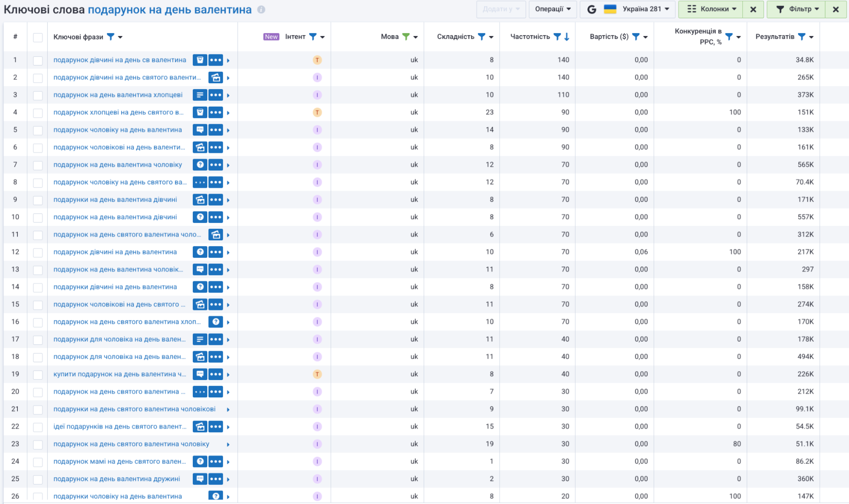Open keyword подарунки на день валентина дівчині
849x504 pixels.
[115, 200]
